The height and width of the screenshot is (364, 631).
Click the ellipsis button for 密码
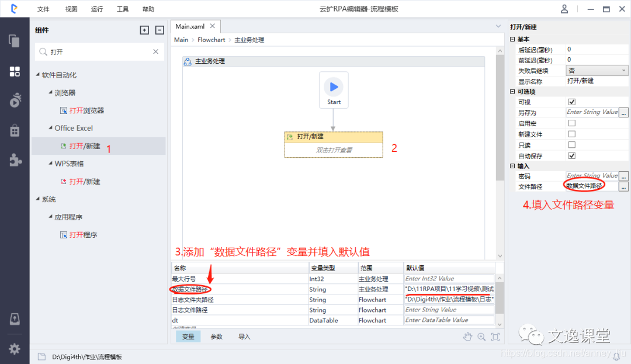pyautogui.click(x=623, y=176)
